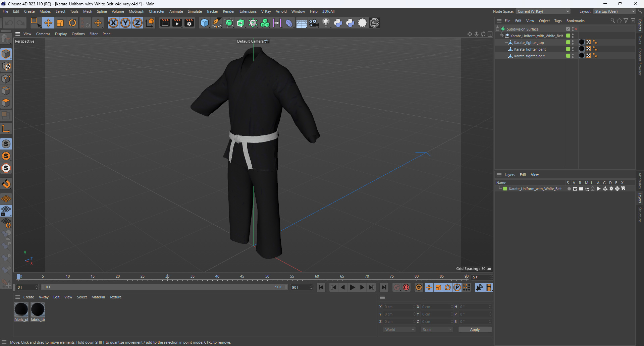The width and height of the screenshot is (644, 346).
Task: Enable Edges mode in left sidebar
Action: tap(6, 91)
